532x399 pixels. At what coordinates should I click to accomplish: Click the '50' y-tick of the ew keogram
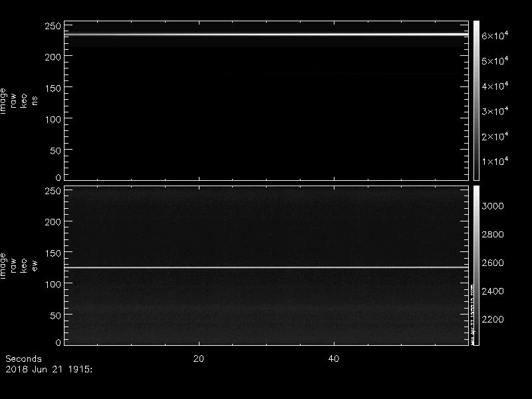[56, 315]
